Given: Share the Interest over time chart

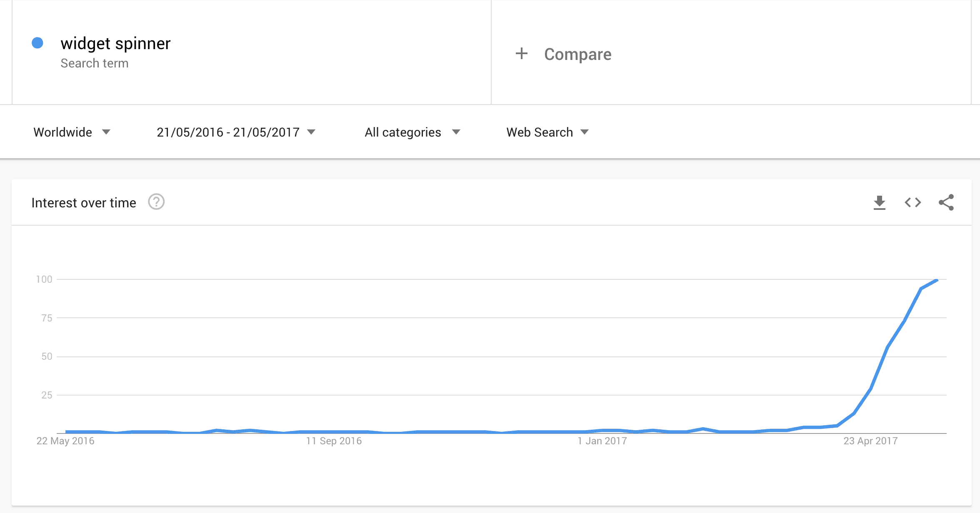Looking at the screenshot, I should click(946, 202).
